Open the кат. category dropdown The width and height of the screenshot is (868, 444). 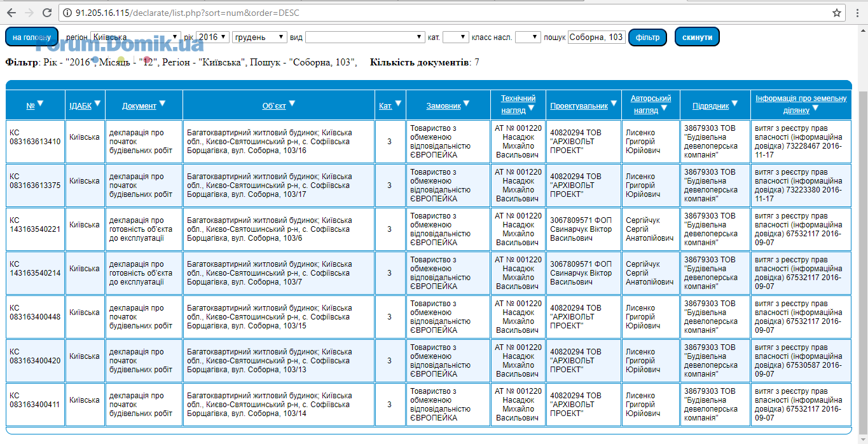tap(456, 37)
